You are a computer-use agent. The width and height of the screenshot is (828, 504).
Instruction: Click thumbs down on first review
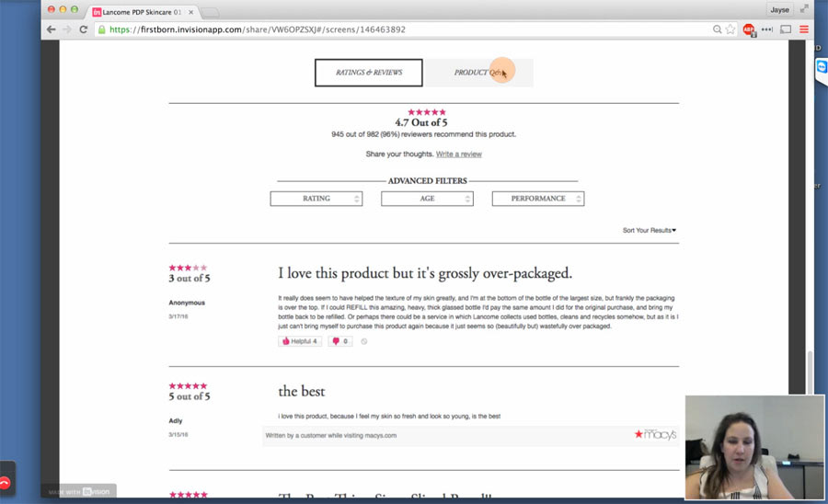point(340,341)
